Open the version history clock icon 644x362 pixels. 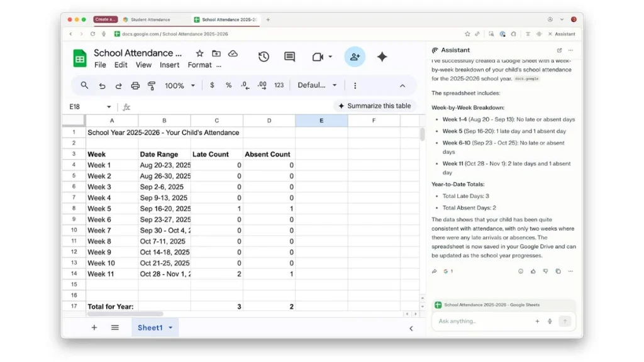pos(264,57)
